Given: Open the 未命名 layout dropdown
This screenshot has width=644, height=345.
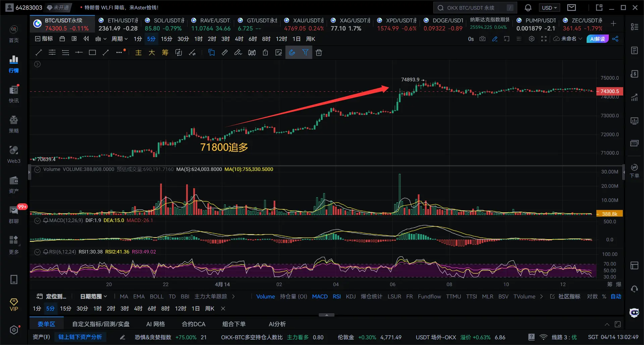Looking at the screenshot, I should click(x=568, y=39).
